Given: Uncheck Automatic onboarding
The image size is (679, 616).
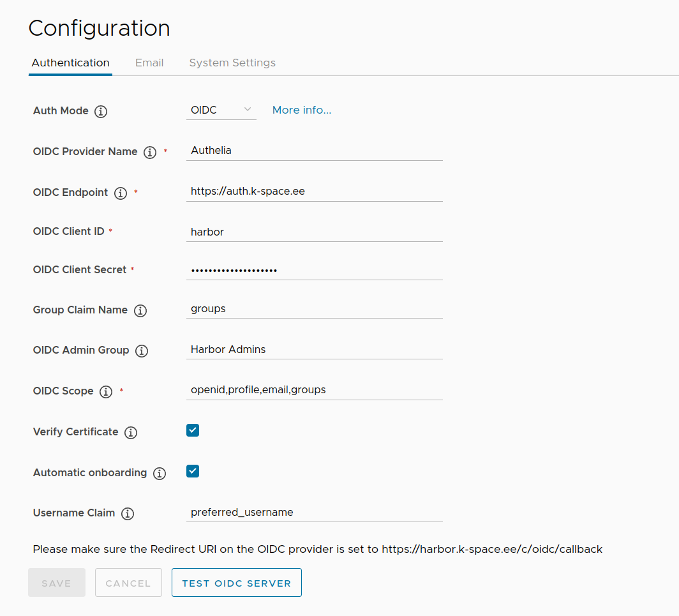Looking at the screenshot, I should [x=192, y=471].
